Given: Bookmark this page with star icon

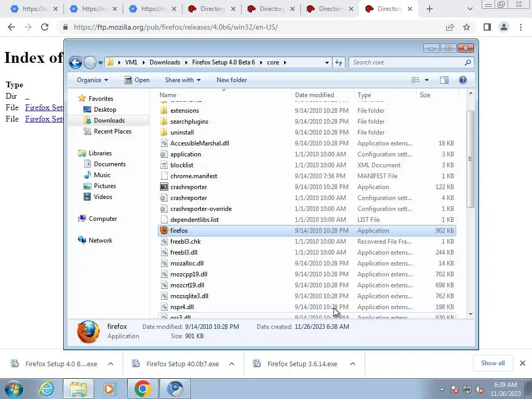Looking at the screenshot, I should [x=467, y=27].
